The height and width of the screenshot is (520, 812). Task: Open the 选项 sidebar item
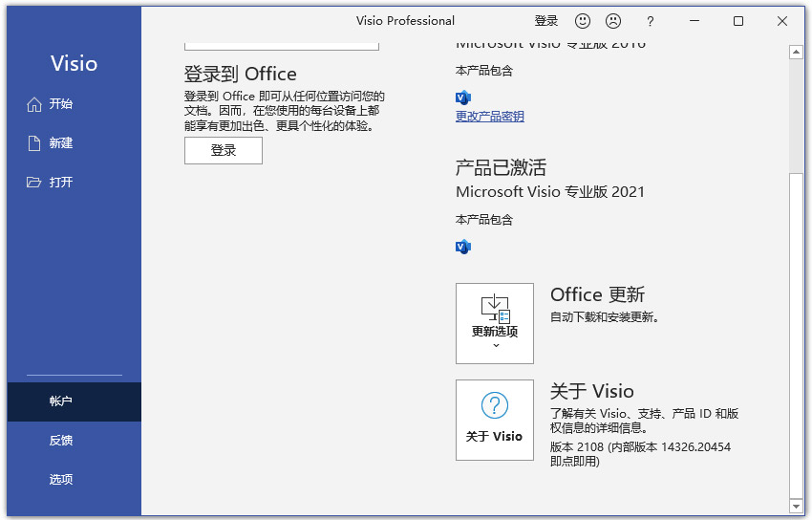point(75,480)
